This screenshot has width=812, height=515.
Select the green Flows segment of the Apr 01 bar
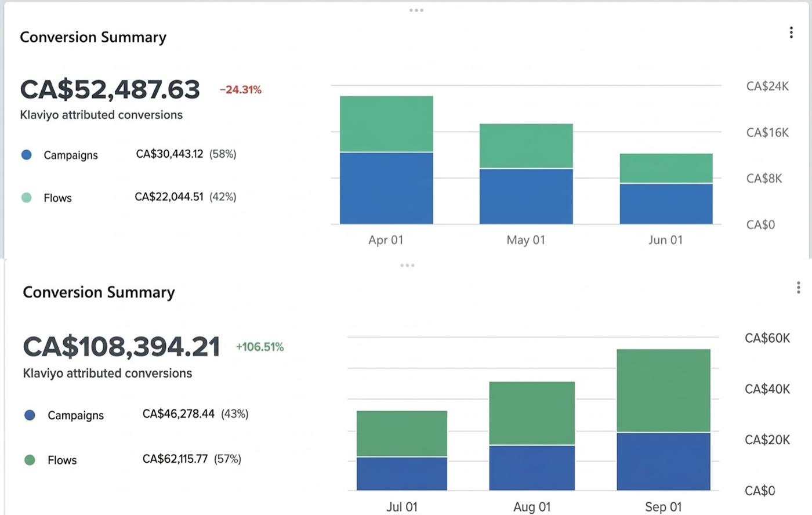(x=386, y=124)
